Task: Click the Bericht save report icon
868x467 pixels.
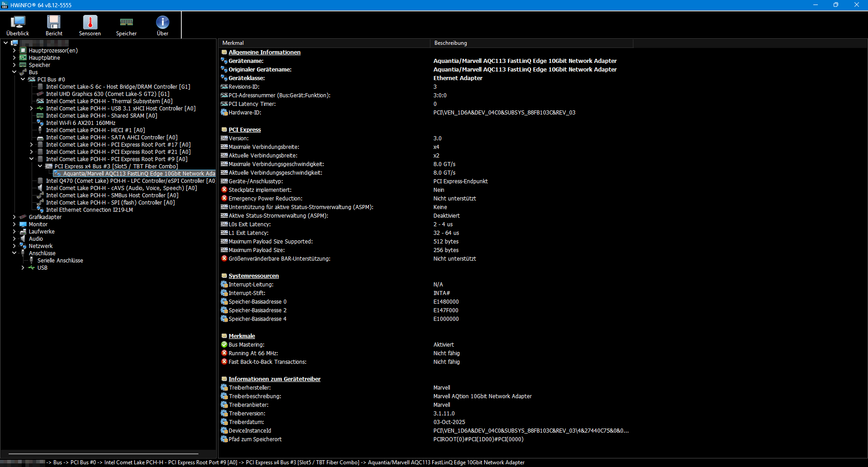Action: point(54,25)
